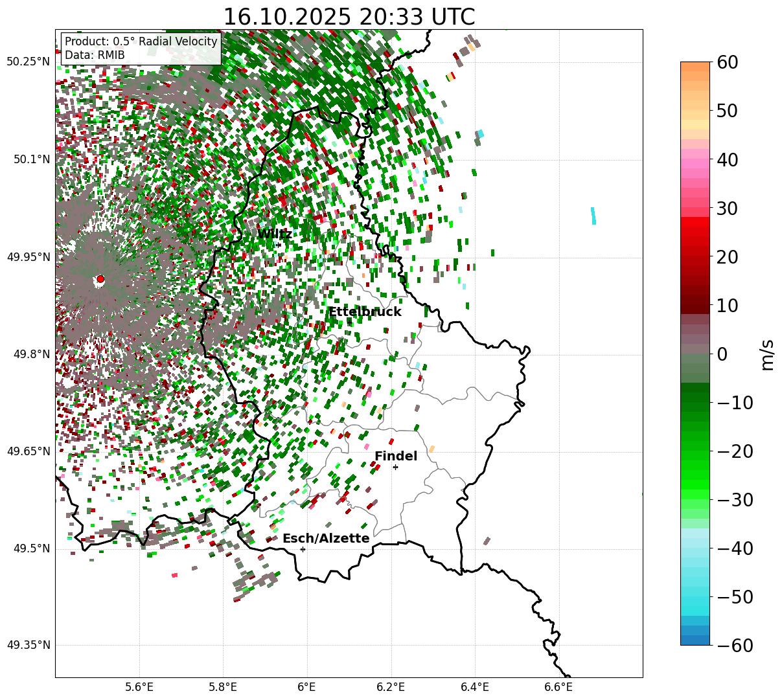The height and width of the screenshot is (700, 782).
Task: Click the Findel station cross marker
Action: [395, 467]
